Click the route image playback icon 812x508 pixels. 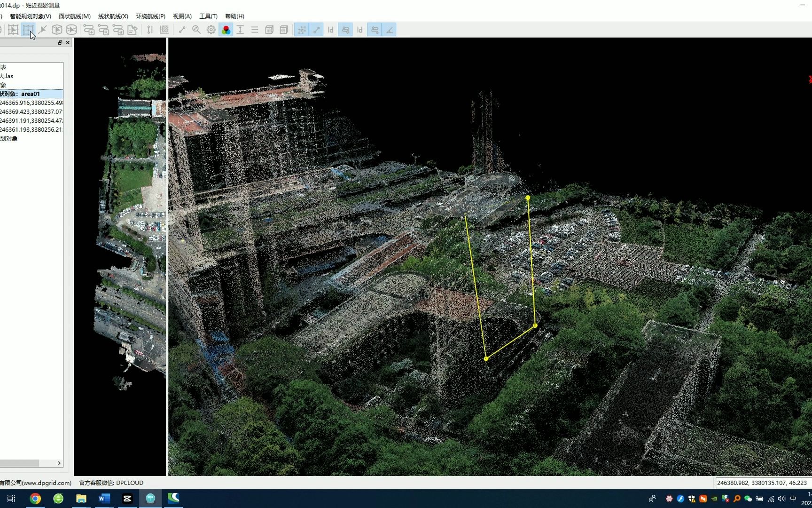click(118, 30)
